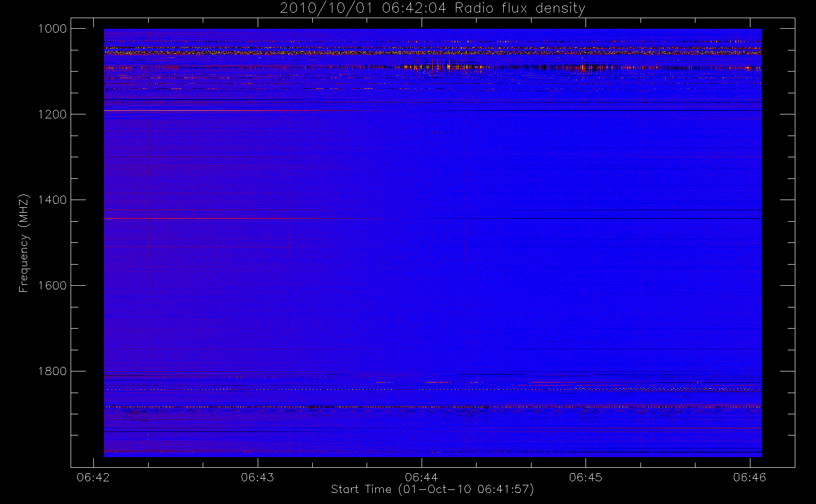The image size is (816, 504).
Task: Click the 'Start Time (01-Oct-10 06:41:57)' axis label
Action: point(432,489)
